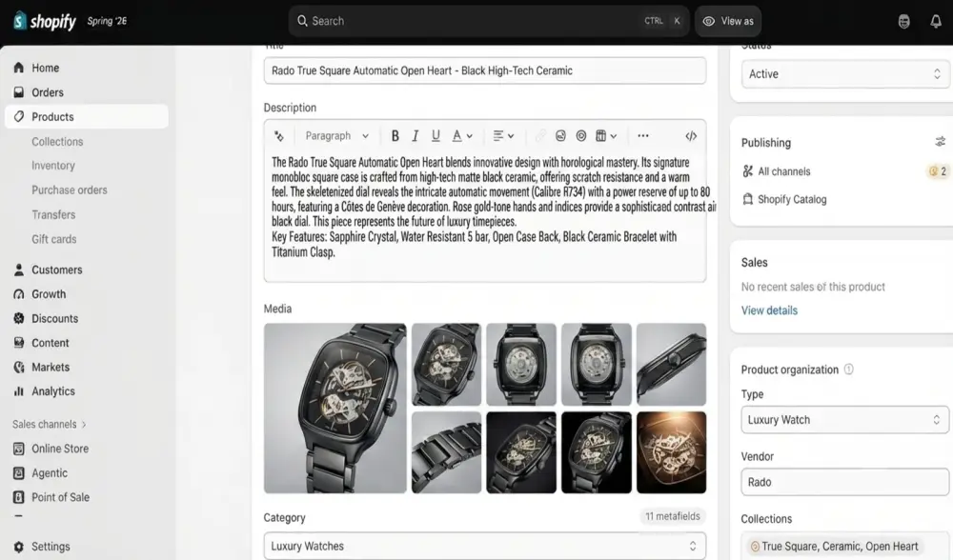
Task: Edit the product Title field
Action: click(x=484, y=70)
